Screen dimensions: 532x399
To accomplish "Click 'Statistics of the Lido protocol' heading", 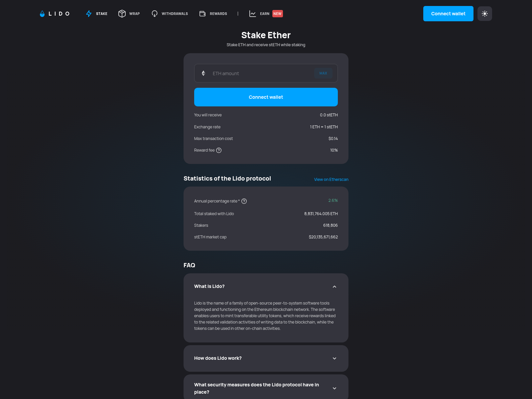I will click(227, 179).
